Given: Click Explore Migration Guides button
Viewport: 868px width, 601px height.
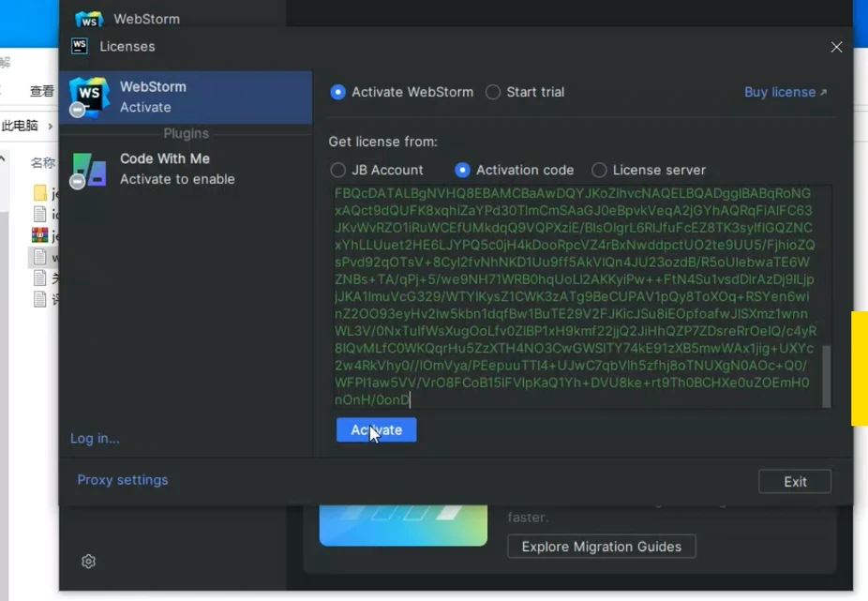Looking at the screenshot, I should (x=601, y=547).
